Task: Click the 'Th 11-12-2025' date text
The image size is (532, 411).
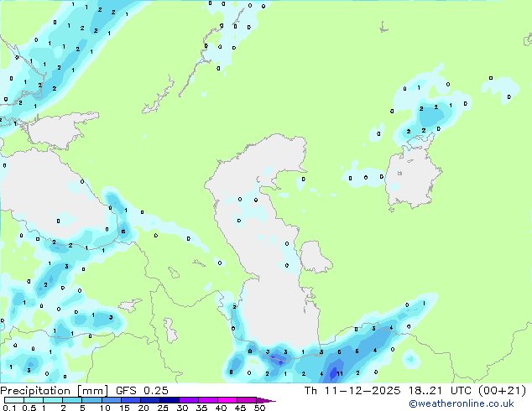Action: 352,390
